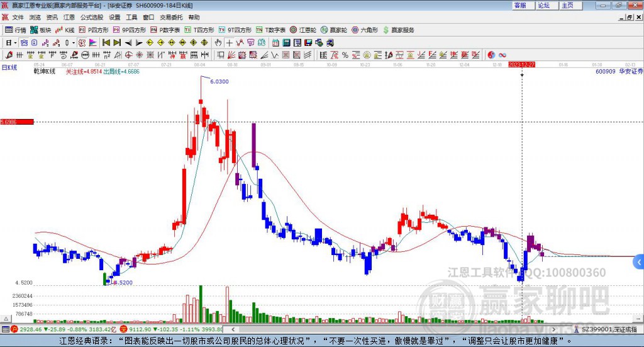Open the 江恩 menu
Screen dimensions: 644x347
click(x=69, y=17)
